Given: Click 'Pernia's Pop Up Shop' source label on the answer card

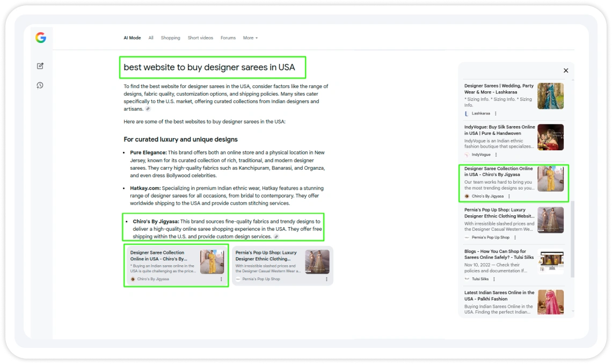Looking at the screenshot, I should [x=261, y=279].
